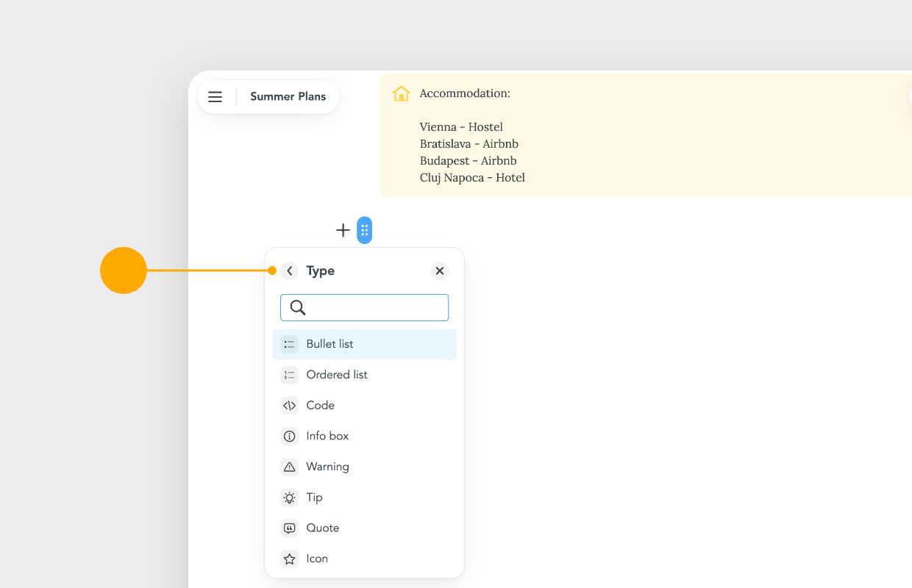The image size is (912, 588).
Task: Click the magnifier search icon
Action: 298,308
